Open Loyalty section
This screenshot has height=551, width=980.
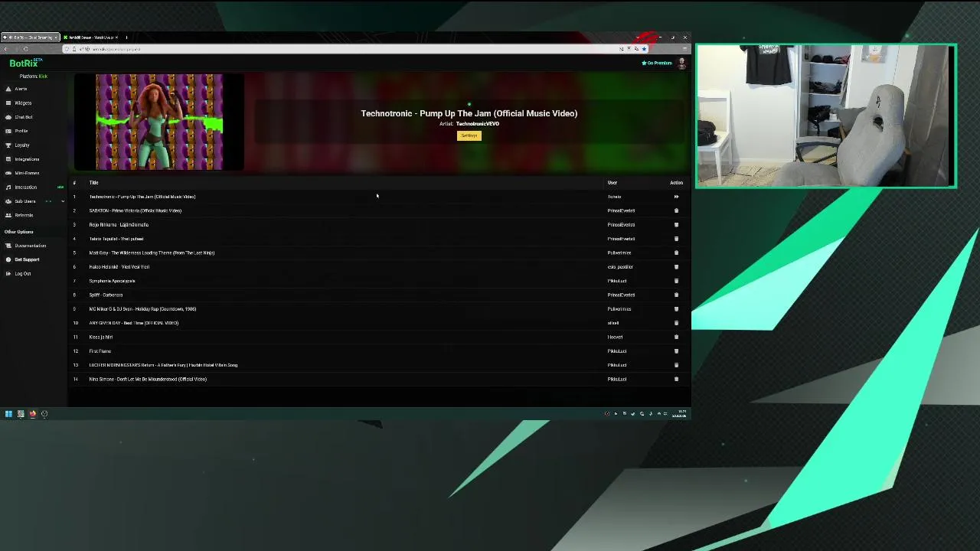21,145
